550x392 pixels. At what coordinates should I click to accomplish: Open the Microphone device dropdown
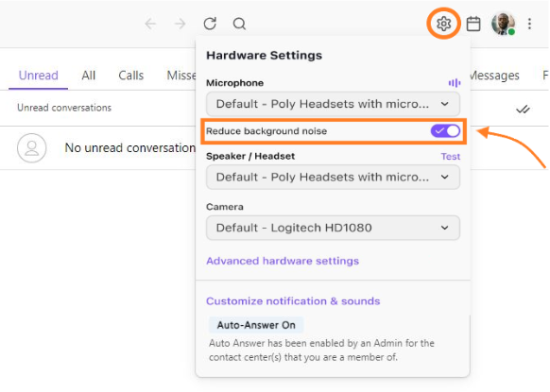pos(333,104)
